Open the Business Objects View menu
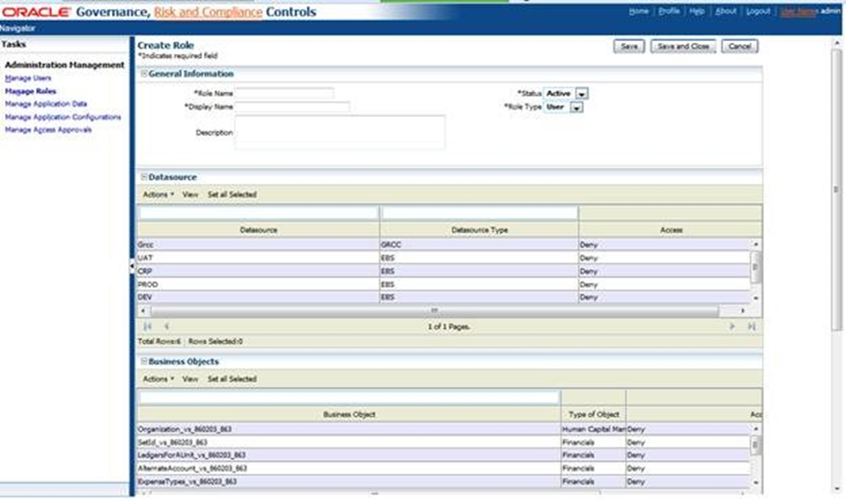This screenshot has height=504, width=846. tap(190, 379)
